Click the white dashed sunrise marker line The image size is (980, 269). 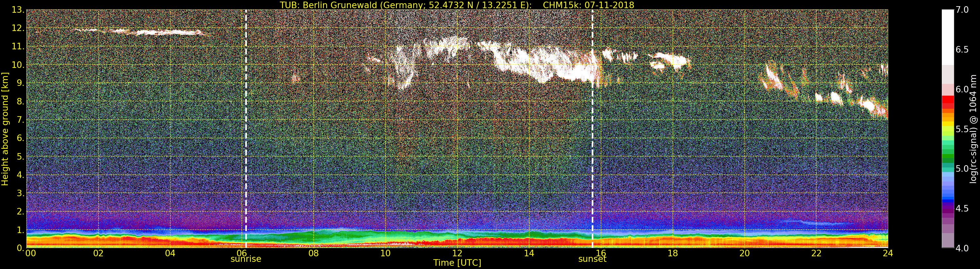click(246, 129)
